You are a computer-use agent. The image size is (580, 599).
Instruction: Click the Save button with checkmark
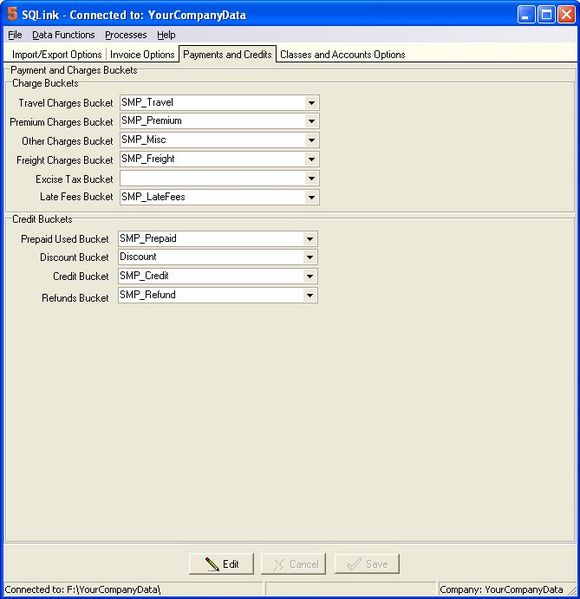[367, 564]
